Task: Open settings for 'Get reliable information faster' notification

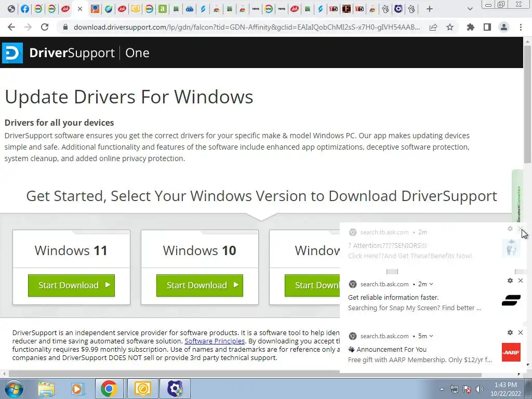Action: pos(510,281)
